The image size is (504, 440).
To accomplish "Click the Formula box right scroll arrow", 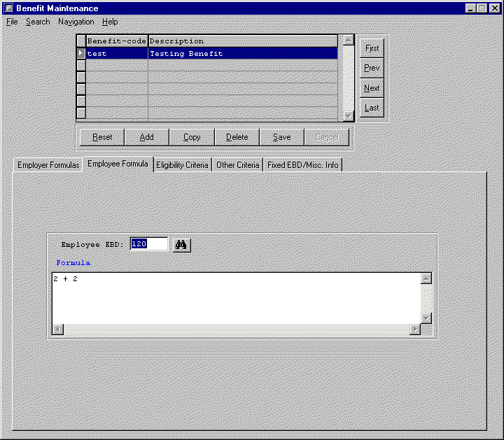I will click(x=415, y=329).
